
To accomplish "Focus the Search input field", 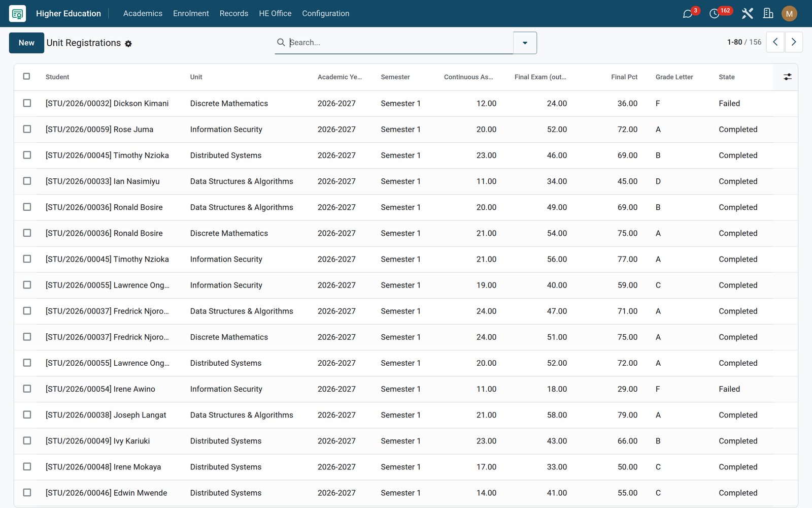I will [400, 43].
